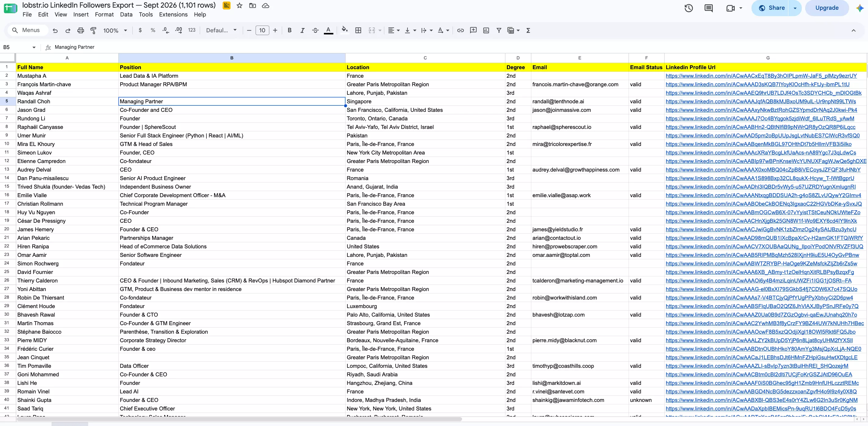Open the Gemini sparkle icon
This screenshot has width=868, height=426.
coord(860,8)
